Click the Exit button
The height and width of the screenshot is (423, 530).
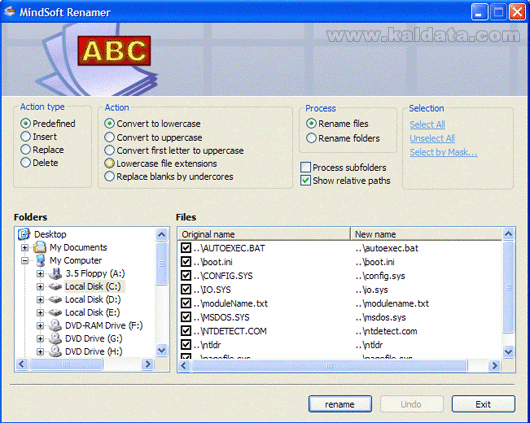click(x=483, y=404)
